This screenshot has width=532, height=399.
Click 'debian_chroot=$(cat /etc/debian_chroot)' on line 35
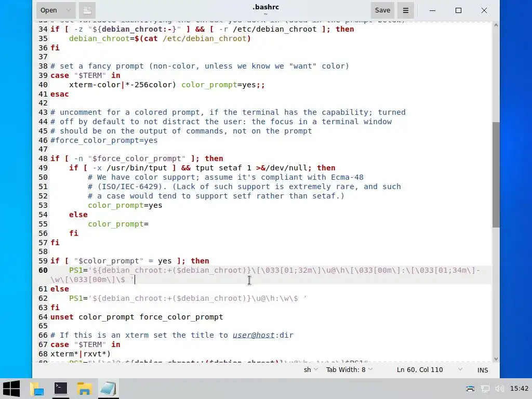tap(160, 38)
